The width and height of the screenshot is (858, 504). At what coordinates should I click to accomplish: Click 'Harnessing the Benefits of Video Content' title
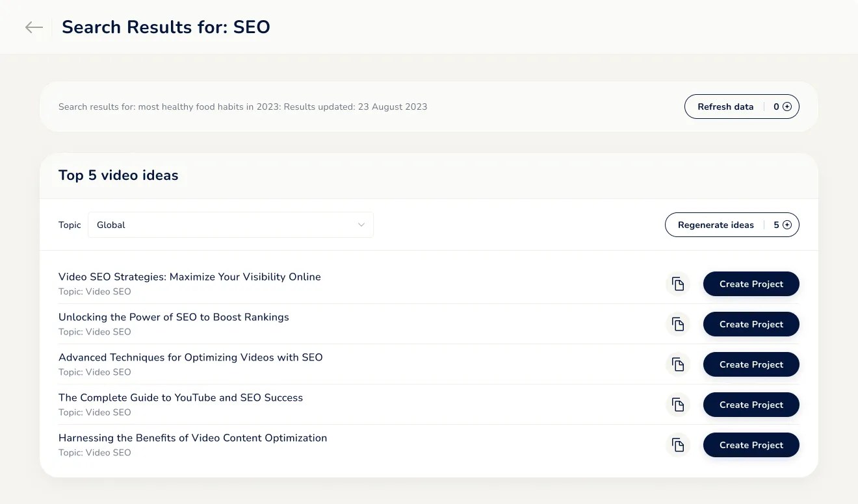[192, 438]
